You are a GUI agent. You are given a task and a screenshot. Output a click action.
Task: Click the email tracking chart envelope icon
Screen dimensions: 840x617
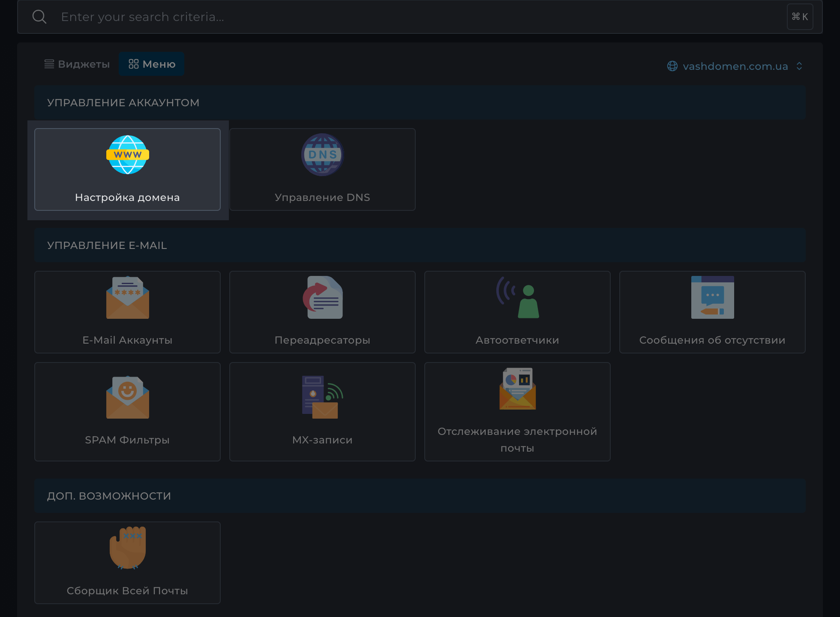click(x=518, y=389)
